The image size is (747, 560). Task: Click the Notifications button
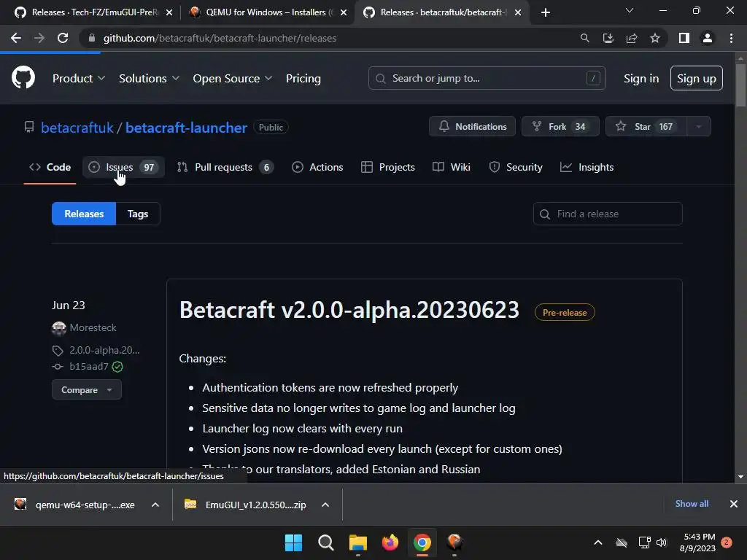[472, 127]
